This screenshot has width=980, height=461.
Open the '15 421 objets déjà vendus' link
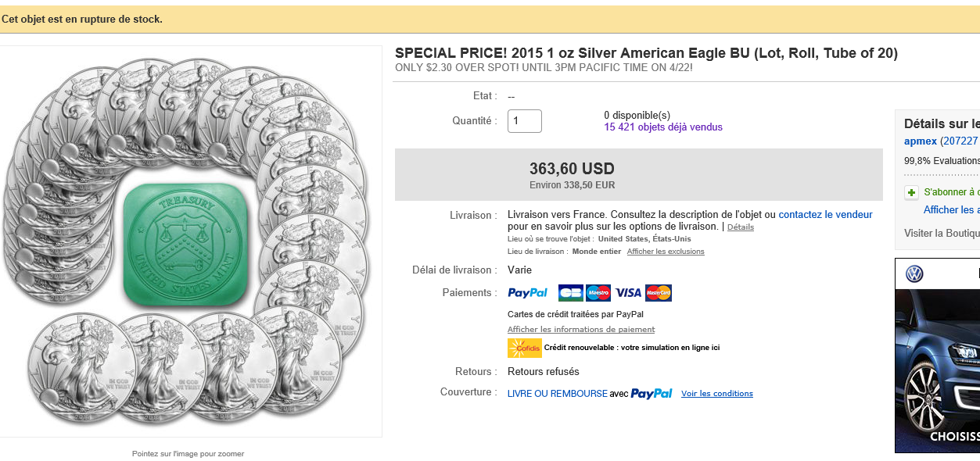tap(663, 127)
